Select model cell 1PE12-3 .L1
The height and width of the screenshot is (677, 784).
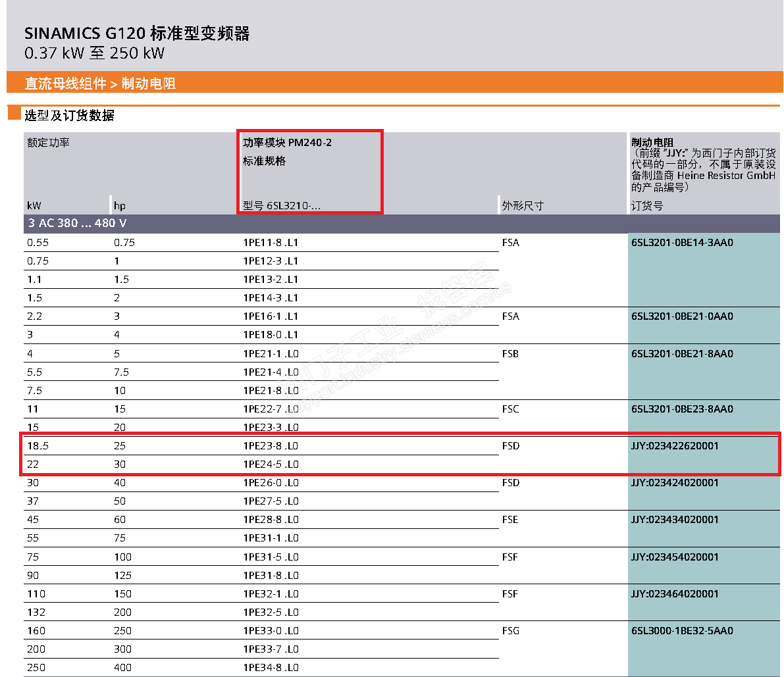point(271,261)
